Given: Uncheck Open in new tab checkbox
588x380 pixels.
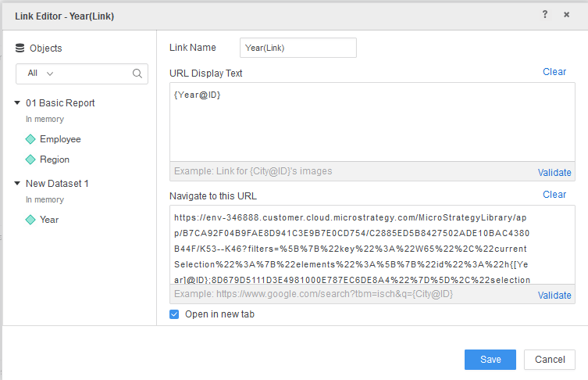Looking at the screenshot, I should tap(174, 314).
